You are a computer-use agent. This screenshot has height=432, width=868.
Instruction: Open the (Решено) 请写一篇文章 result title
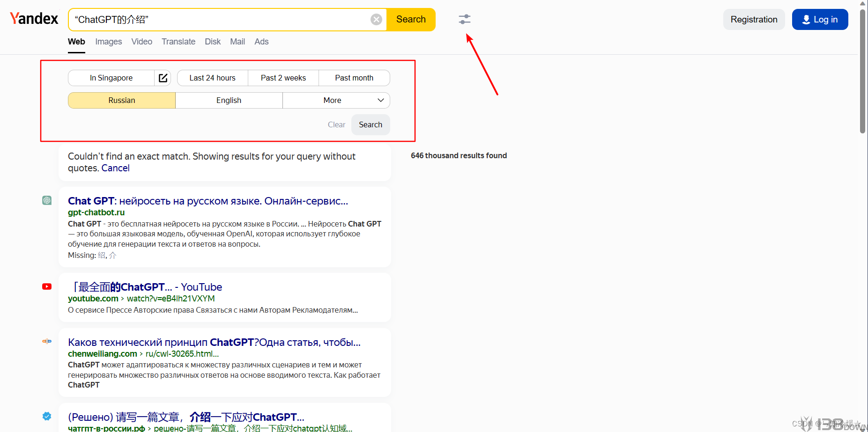186,417
